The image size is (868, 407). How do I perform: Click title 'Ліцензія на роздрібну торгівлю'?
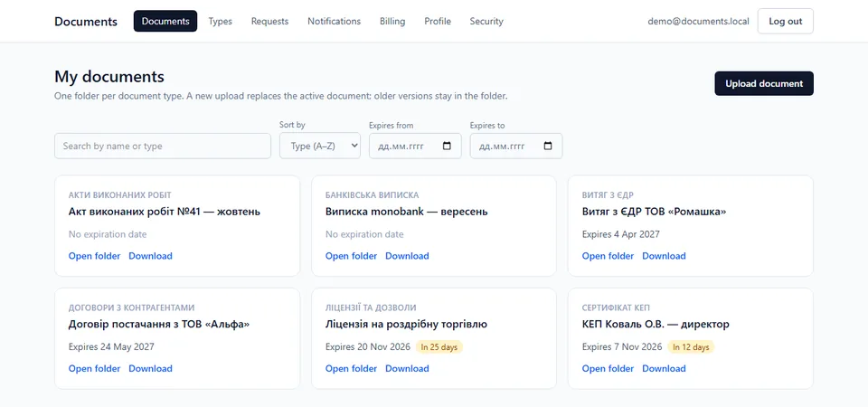406,324
